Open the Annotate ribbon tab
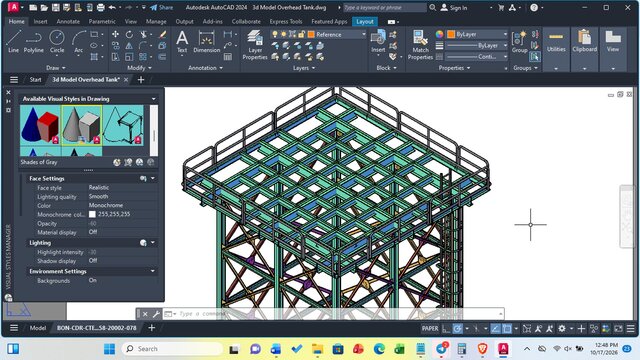Image resolution: width=640 pixels, height=360 pixels. [x=68, y=21]
